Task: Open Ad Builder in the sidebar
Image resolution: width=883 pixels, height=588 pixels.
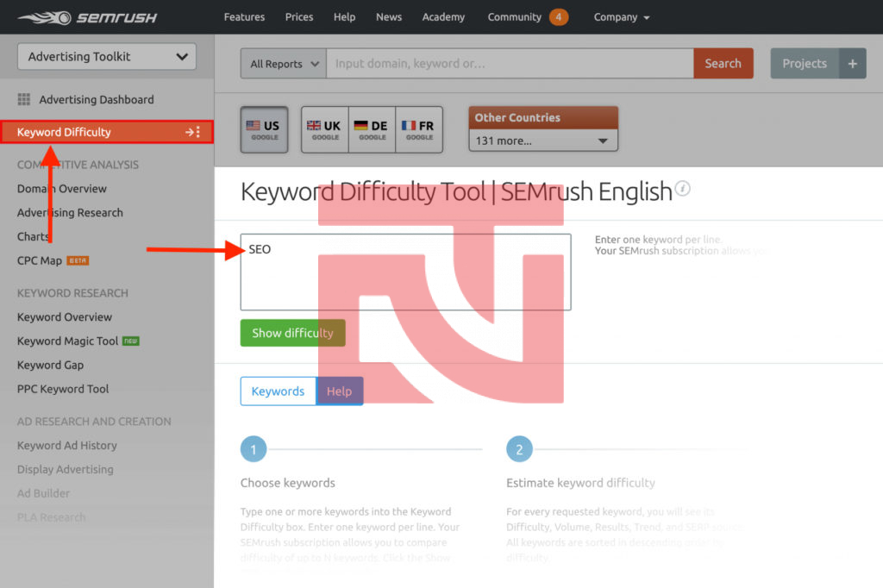Action: pyautogui.click(x=43, y=493)
